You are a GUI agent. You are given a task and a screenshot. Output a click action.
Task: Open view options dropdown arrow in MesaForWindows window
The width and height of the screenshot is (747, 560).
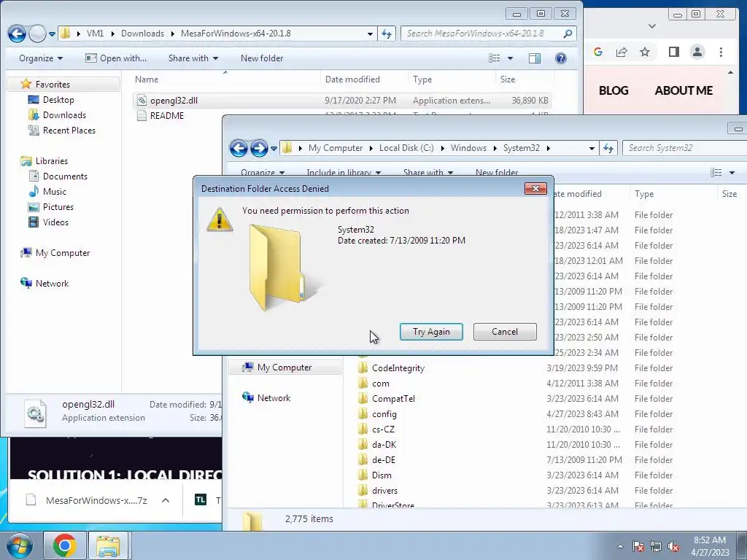pos(510,58)
